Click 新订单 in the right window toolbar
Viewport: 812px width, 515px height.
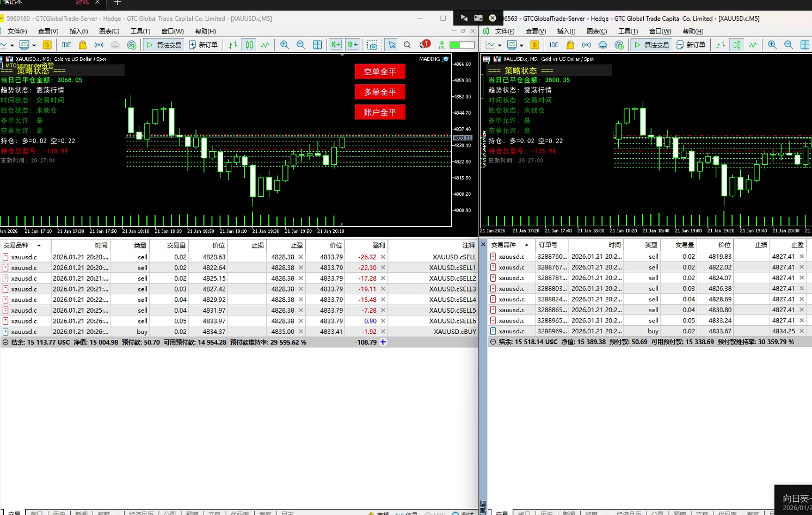tap(691, 45)
